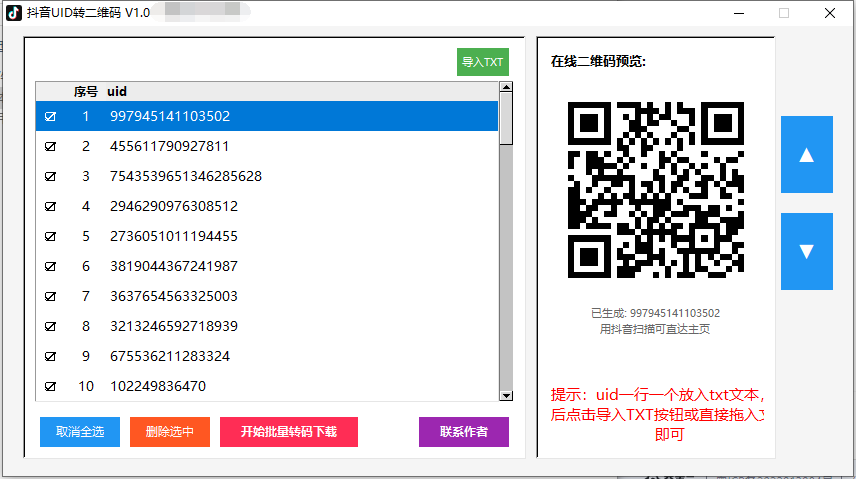
Task: Select uid text 455611790927811
Action: click(x=169, y=146)
